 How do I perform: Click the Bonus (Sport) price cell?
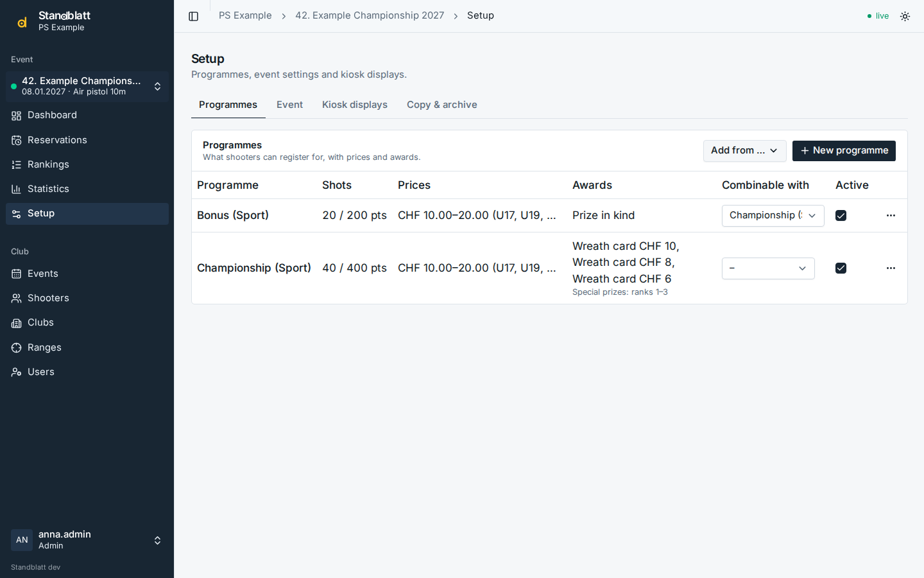[477, 215]
